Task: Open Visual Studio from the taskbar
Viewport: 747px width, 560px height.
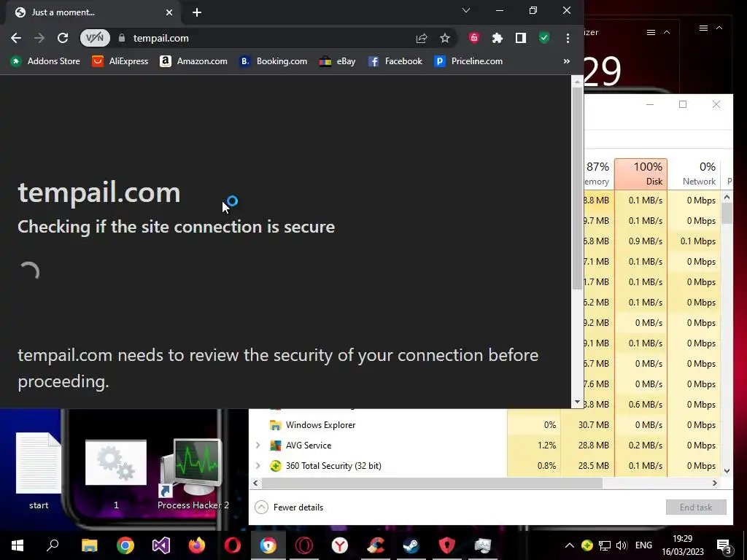Action: [x=161, y=545]
